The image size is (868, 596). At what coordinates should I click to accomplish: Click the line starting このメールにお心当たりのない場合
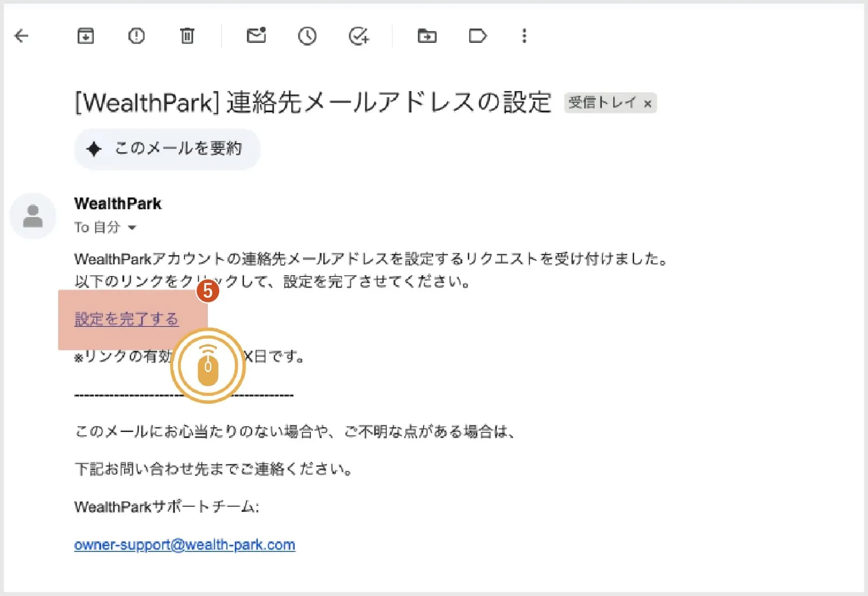295,432
